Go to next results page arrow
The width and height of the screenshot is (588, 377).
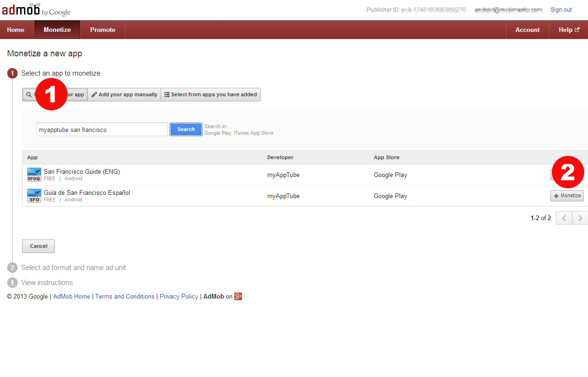point(580,218)
